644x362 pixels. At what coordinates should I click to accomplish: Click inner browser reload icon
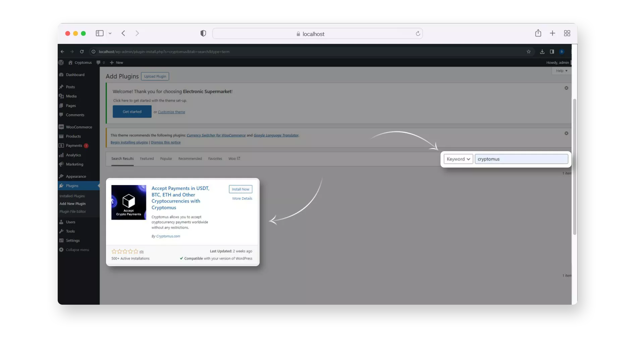coord(82,52)
